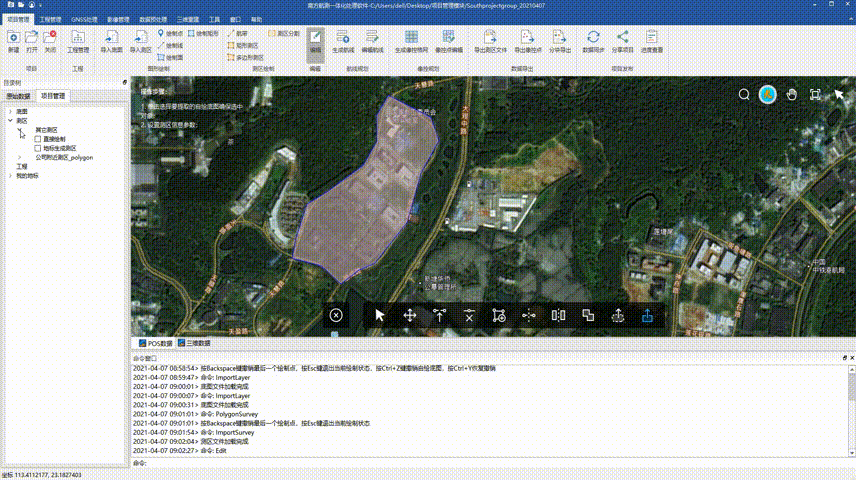Screen dimensions: 856x480
Task: Click the 导出测区文件 export button
Action: [490, 42]
